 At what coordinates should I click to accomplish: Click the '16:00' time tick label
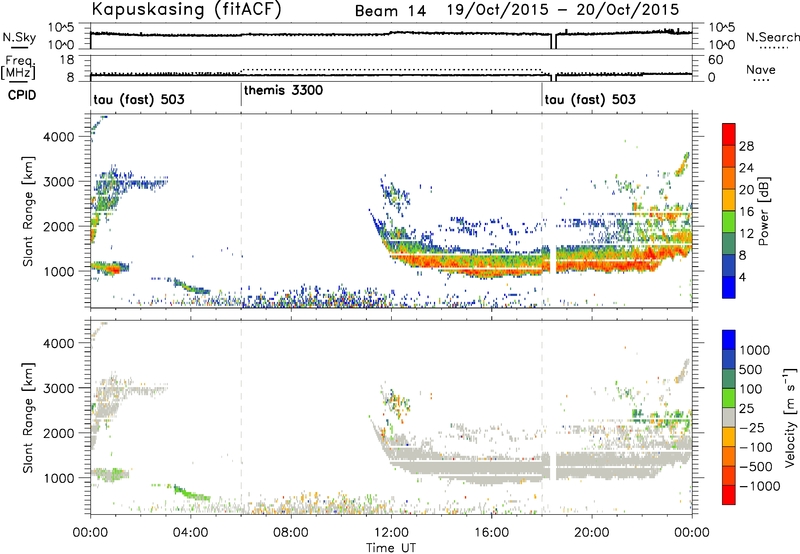[491, 533]
